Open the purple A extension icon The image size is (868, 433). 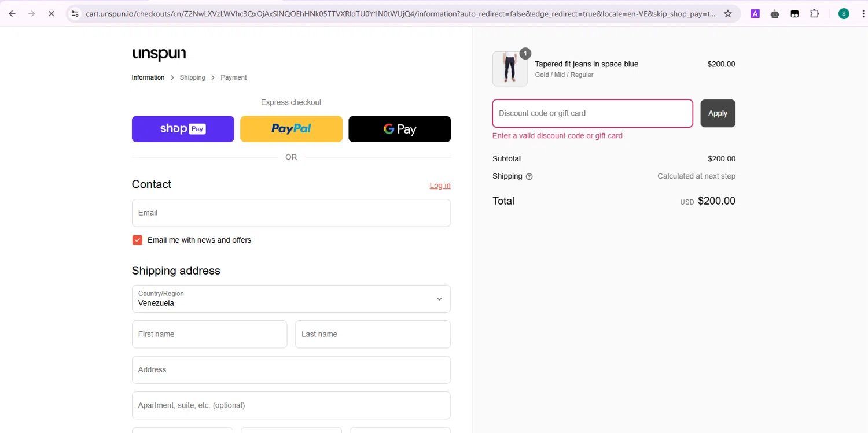click(x=755, y=14)
